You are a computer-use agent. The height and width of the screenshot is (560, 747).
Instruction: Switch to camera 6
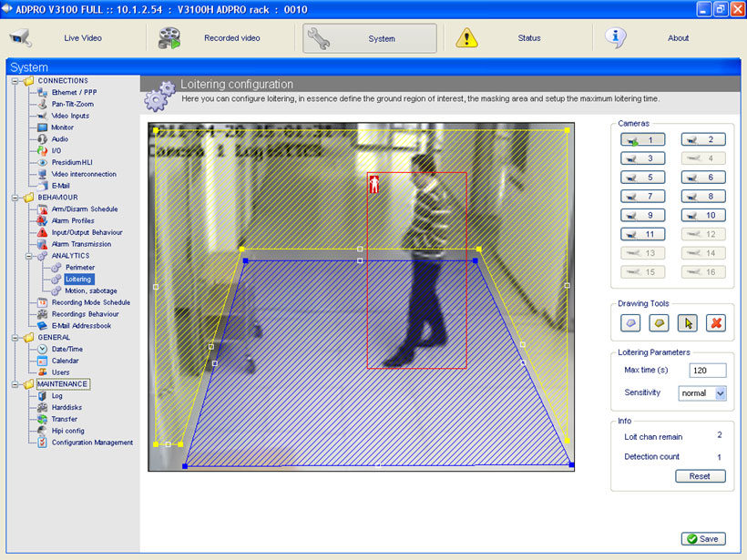703,177
